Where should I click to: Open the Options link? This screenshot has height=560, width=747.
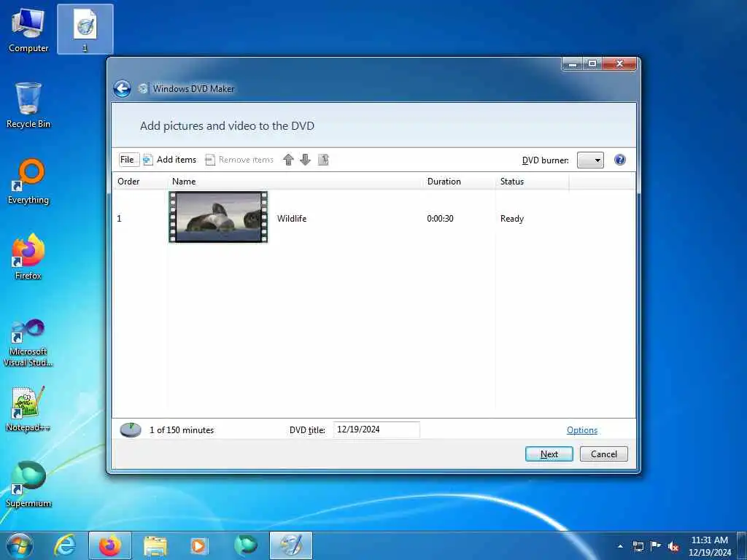pos(581,430)
